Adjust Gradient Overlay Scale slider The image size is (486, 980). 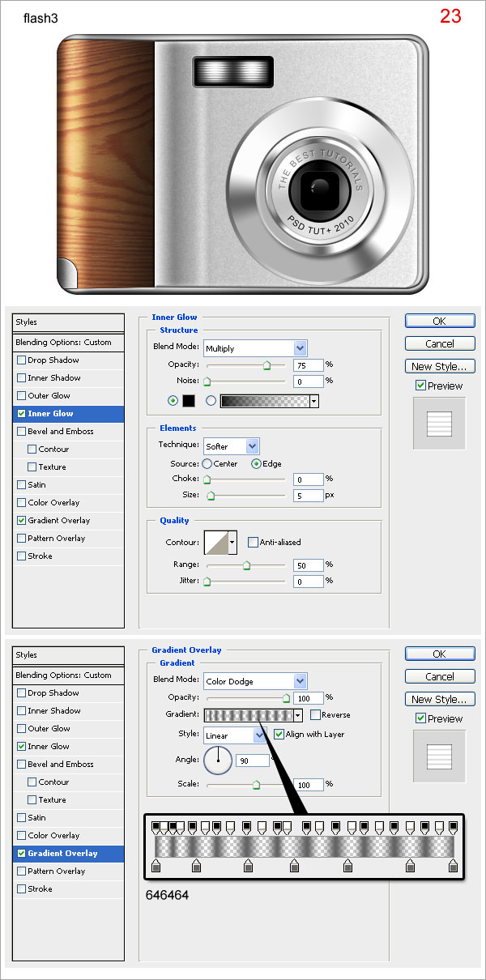point(257,785)
